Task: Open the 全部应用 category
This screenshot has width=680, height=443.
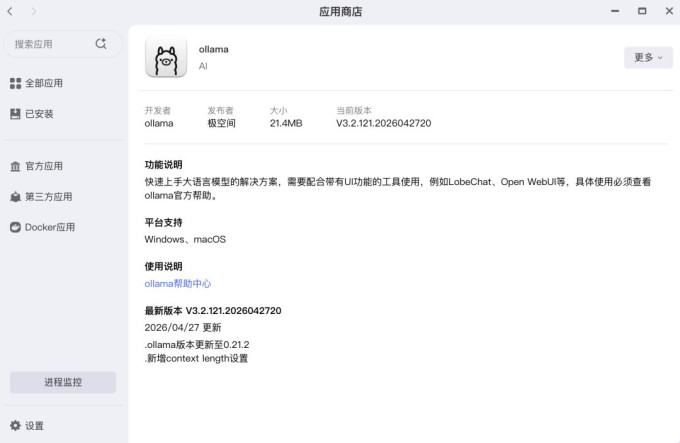Action: click(44, 83)
